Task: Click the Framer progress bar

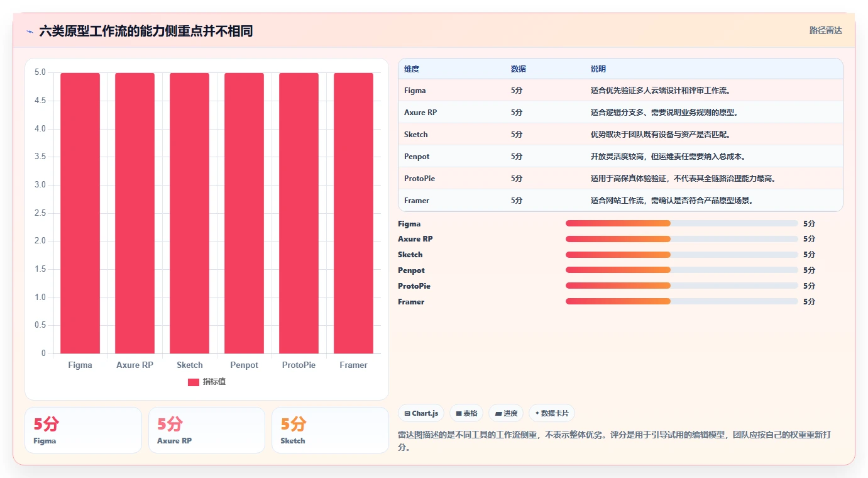Action: 681,301
